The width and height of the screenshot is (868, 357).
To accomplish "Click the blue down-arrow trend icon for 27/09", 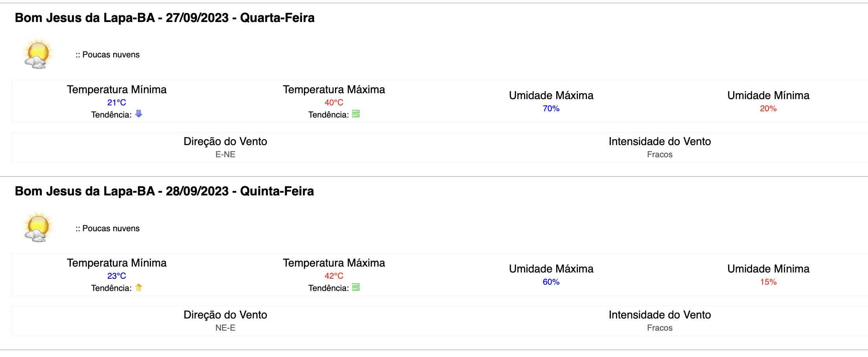I will coord(138,114).
